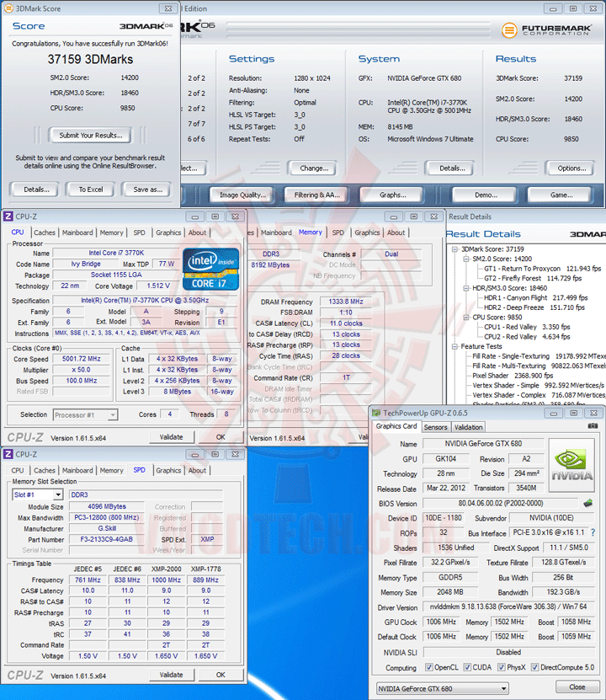
Task: Click the Game... button
Action: (561, 195)
